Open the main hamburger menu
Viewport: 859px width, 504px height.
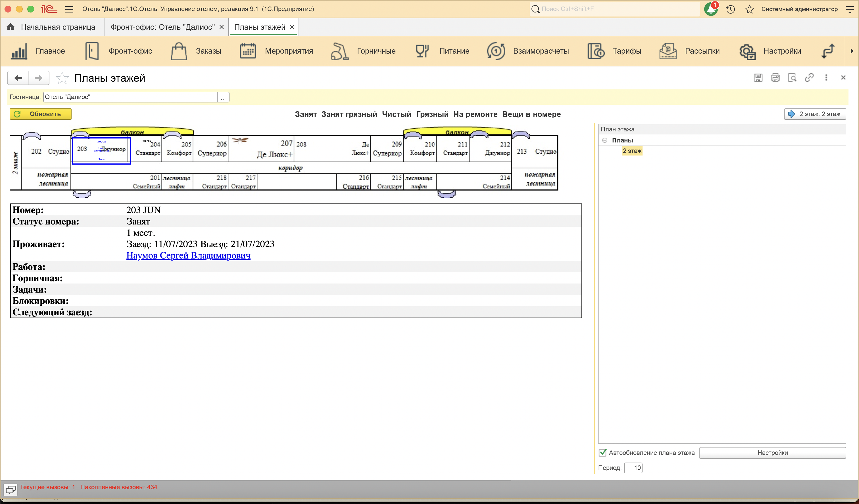click(69, 9)
